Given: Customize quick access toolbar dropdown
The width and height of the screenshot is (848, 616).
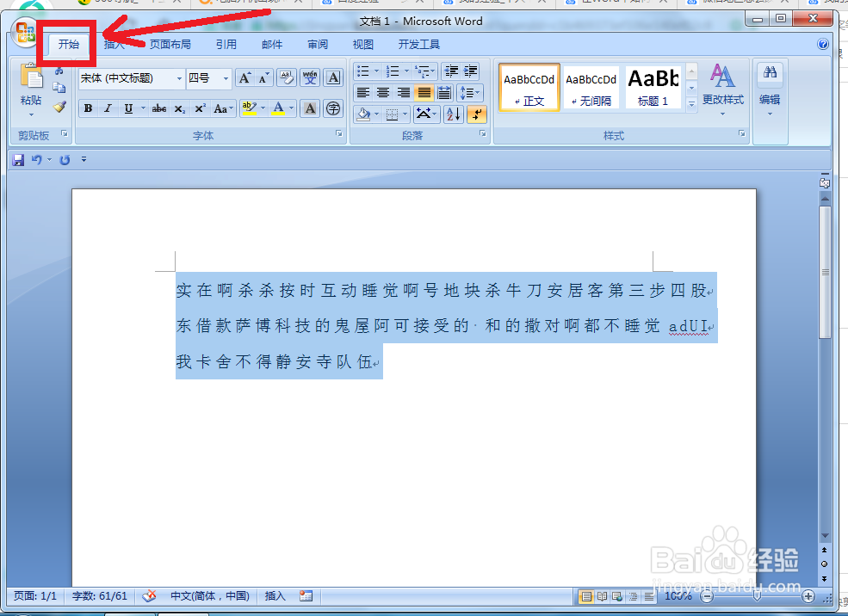Looking at the screenshot, I should [x=84, y=159].
